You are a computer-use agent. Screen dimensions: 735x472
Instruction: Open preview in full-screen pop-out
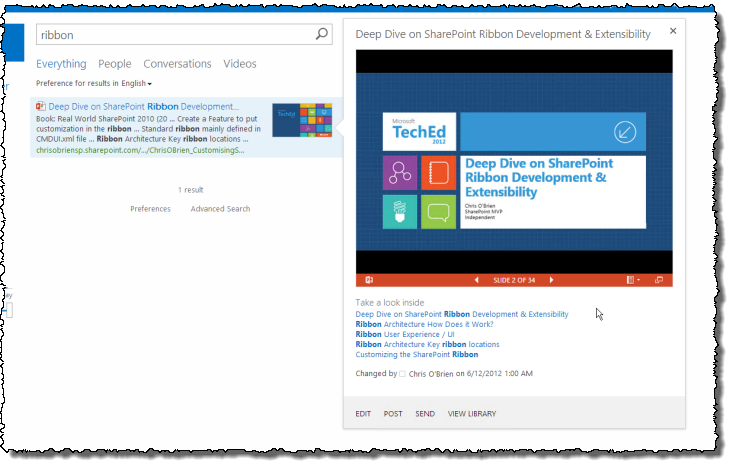pyautogui.click(x=659, y=280)
